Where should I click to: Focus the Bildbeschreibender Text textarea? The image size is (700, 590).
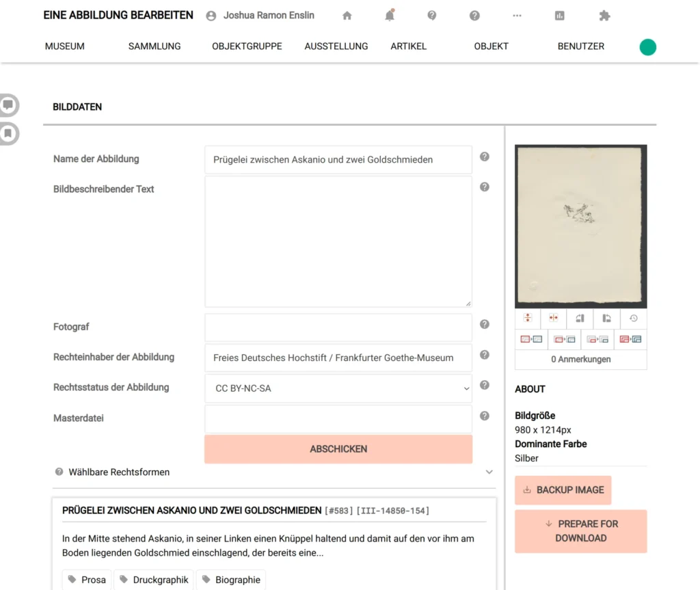[338, 241]
